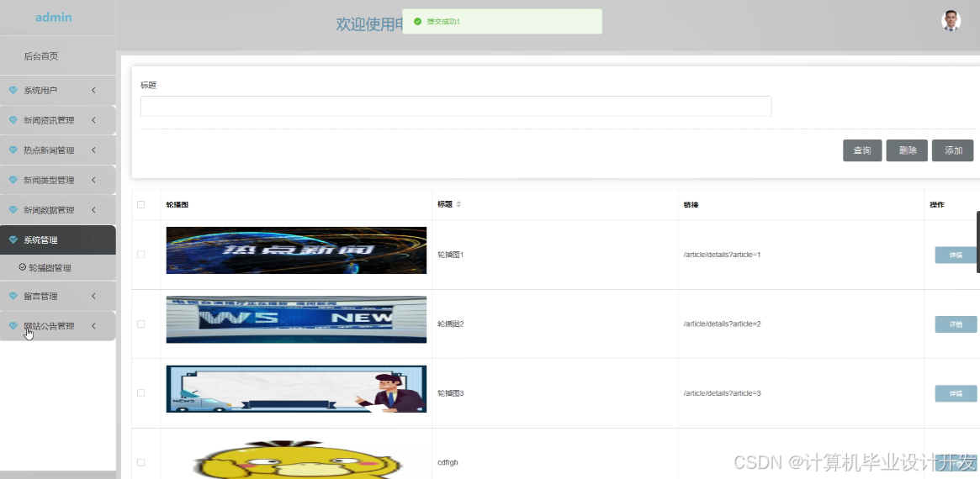Select the 网站公告管理 menu label
The image size is (980, 479).
49,326
